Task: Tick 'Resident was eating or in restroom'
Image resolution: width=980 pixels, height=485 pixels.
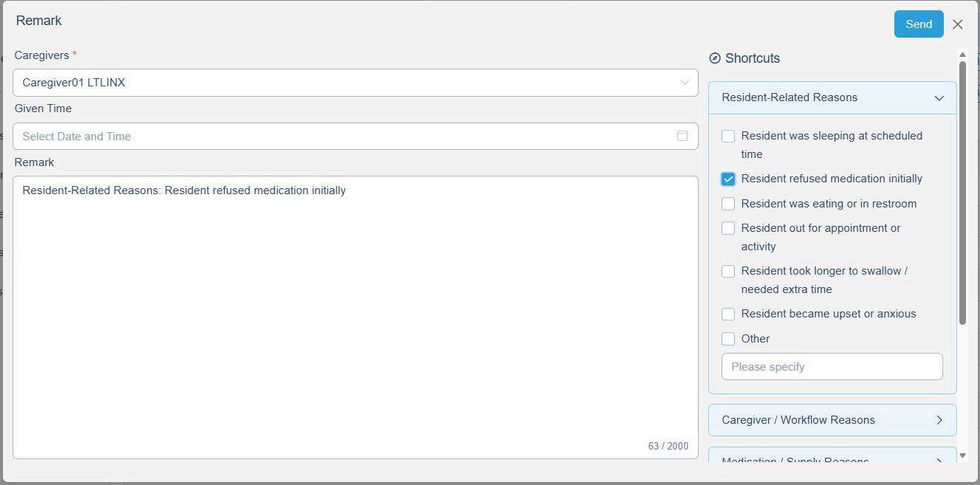Action: point(728,204)
